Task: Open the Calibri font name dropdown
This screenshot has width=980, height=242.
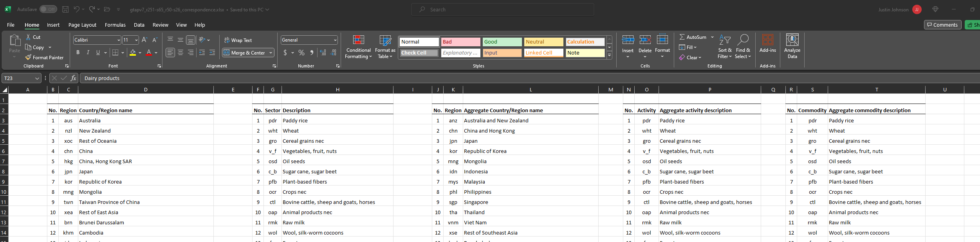Action: [x=119, y=40]
